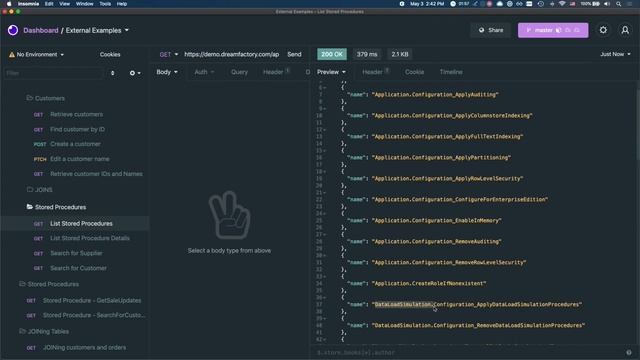640x360 pixels.
Task: Select Create a customer request
Action: coord(75,144)
